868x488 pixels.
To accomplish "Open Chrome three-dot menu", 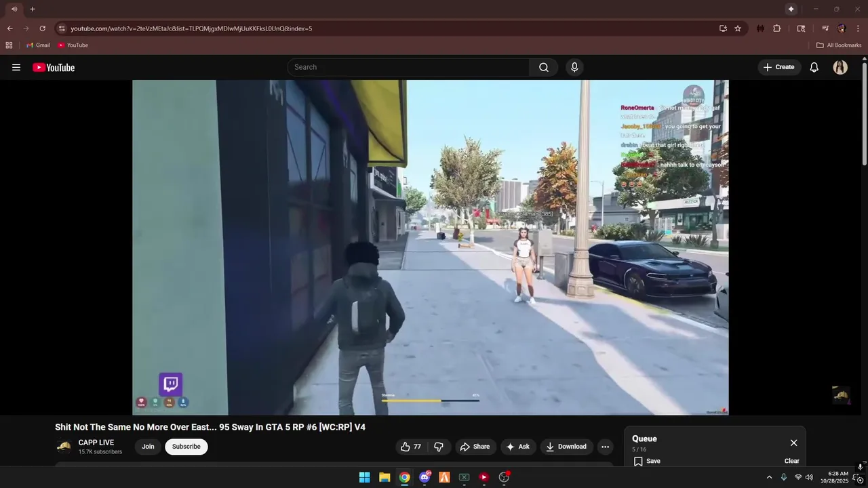I will [859, 28].
